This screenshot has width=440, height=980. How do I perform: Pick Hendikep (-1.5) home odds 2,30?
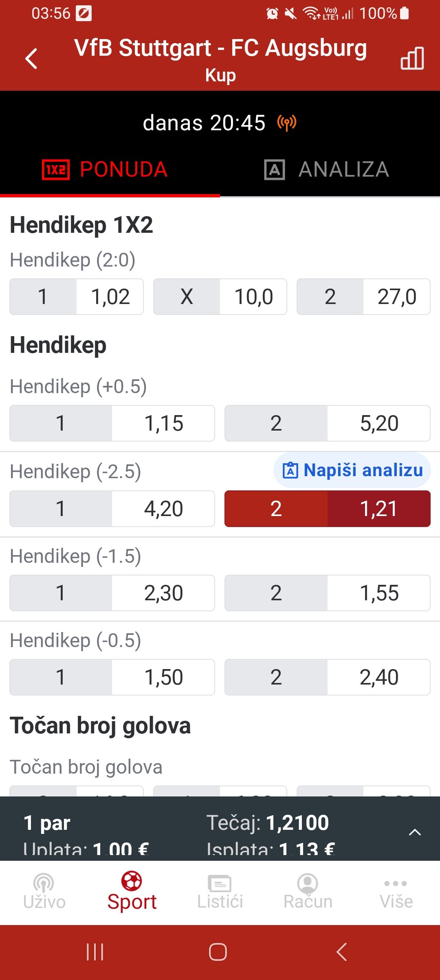(x=112, y=593)
